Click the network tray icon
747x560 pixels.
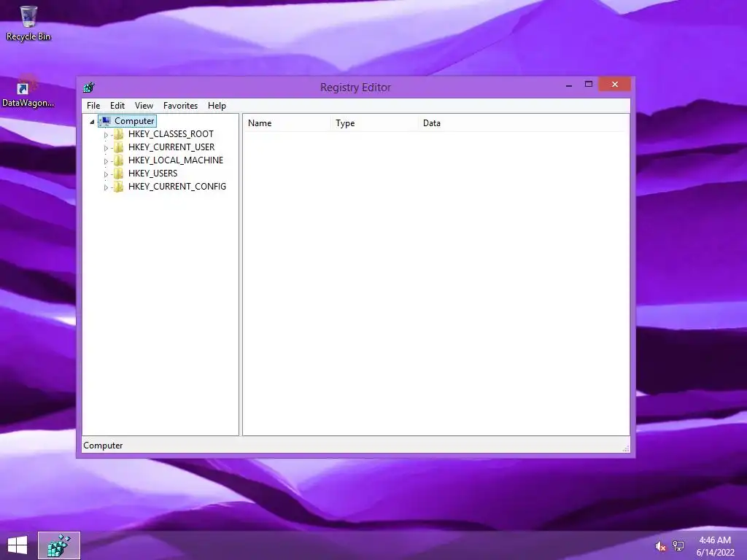(x=678, y=546)
